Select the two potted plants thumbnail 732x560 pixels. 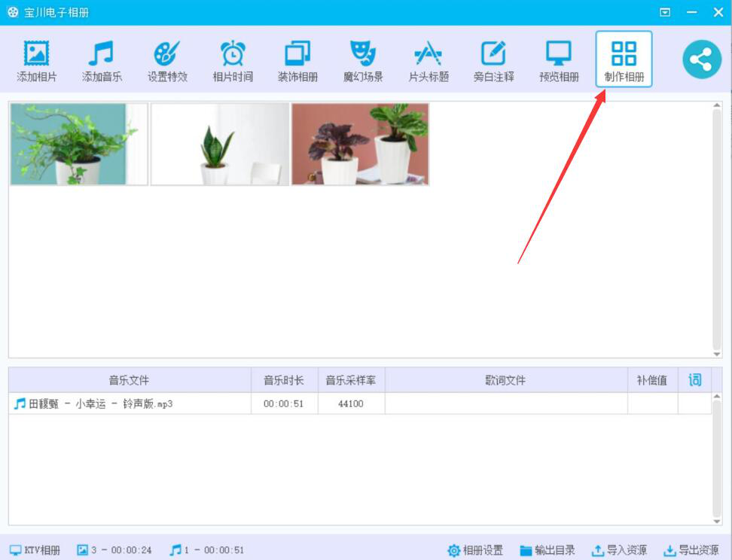(x=361, y=145)
